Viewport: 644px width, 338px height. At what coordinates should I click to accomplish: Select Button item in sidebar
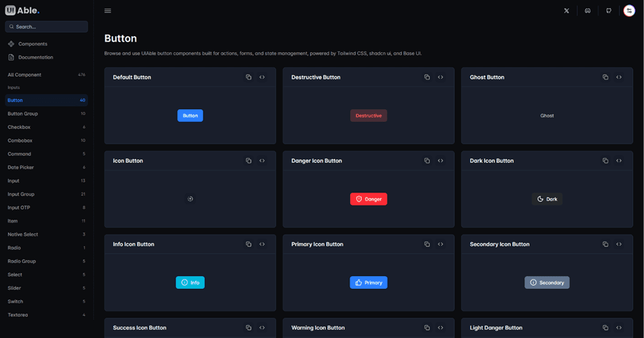[x=47, y=100]
